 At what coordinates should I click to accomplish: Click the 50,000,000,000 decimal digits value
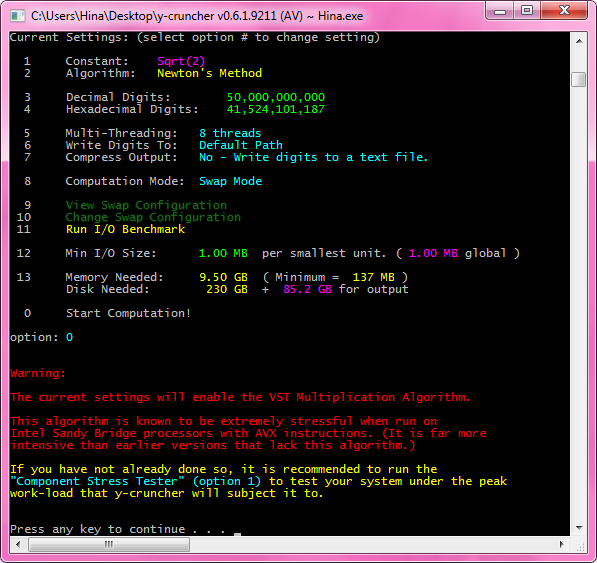point(276,97)
